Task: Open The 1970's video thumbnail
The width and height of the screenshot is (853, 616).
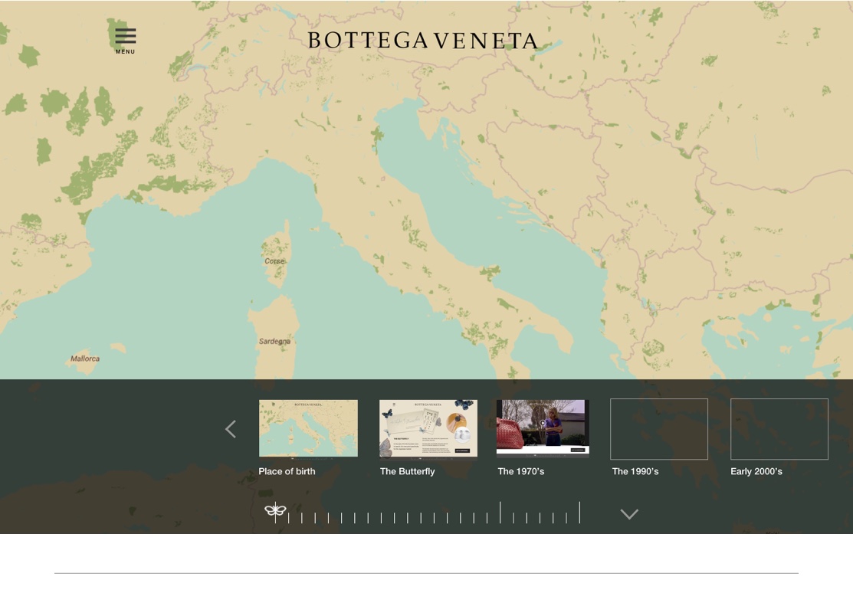Action: click(x=543, y=428)
